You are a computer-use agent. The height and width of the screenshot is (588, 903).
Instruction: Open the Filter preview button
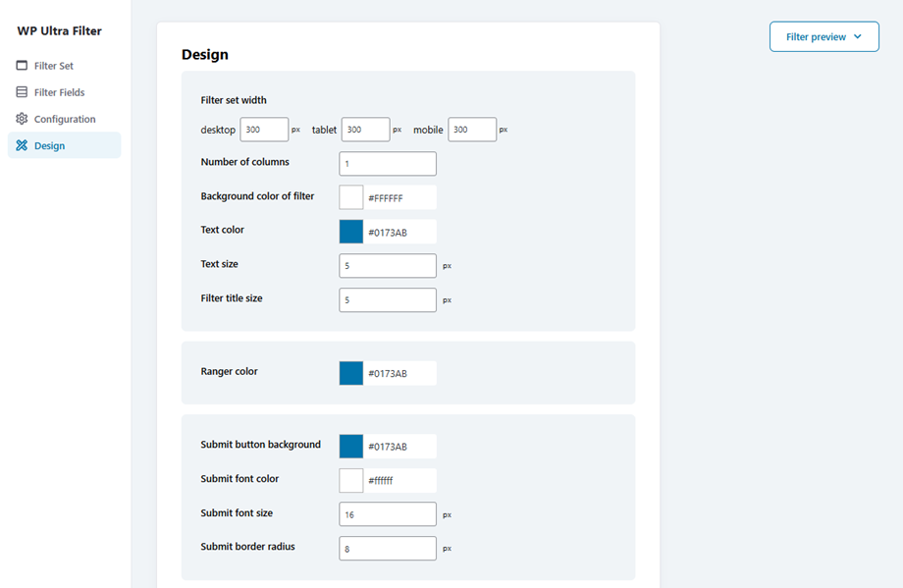(823, 36)
